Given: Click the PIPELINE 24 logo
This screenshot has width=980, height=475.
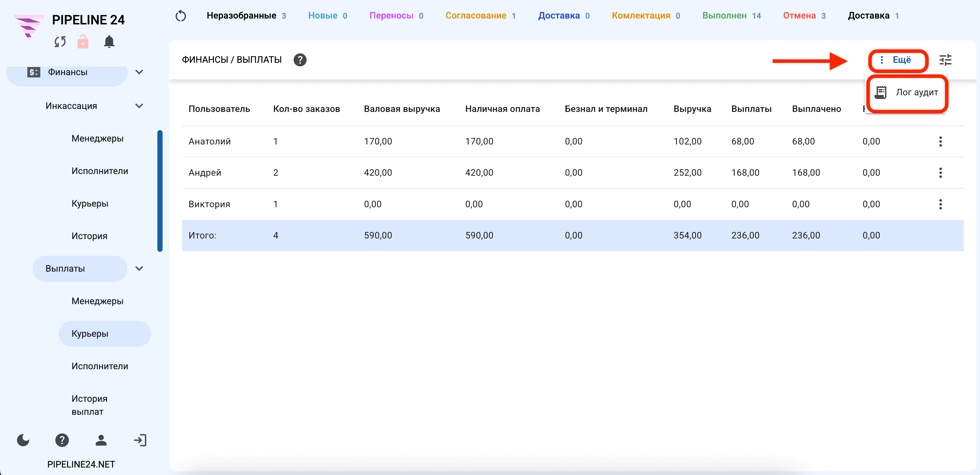Looking at the screenshot, I should tap(29, 27).
